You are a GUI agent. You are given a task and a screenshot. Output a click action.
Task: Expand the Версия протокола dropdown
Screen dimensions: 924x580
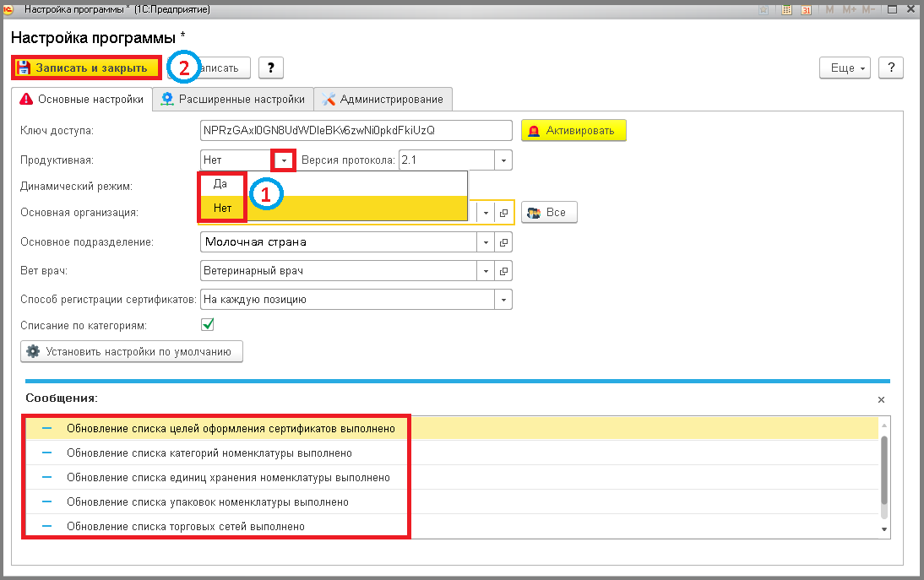click(x=503, y=160)
